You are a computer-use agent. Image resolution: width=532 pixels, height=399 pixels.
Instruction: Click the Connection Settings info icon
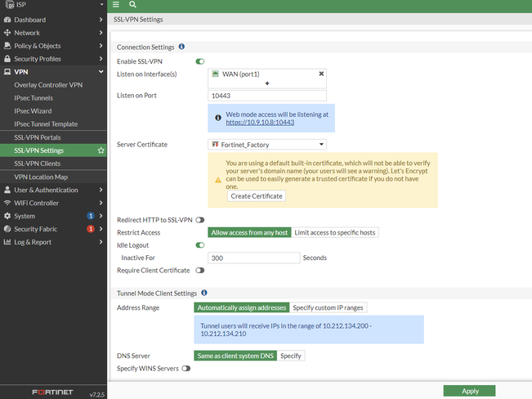pos(181,47)
